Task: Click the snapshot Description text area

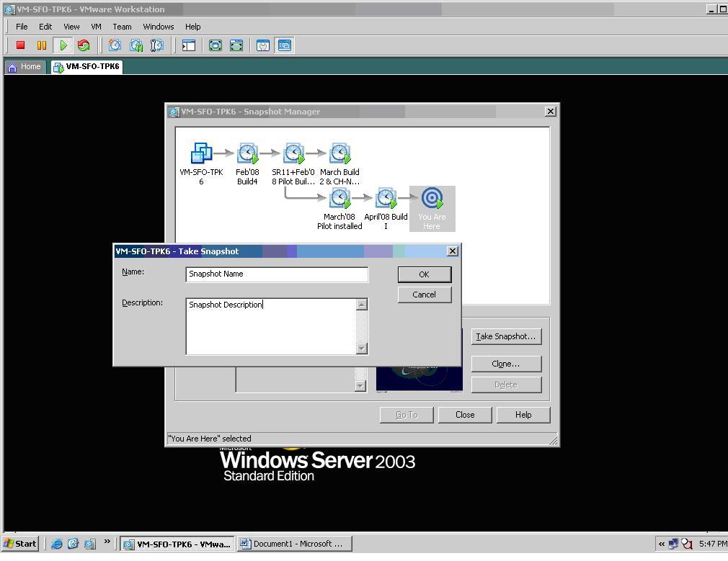Action: 271,326
